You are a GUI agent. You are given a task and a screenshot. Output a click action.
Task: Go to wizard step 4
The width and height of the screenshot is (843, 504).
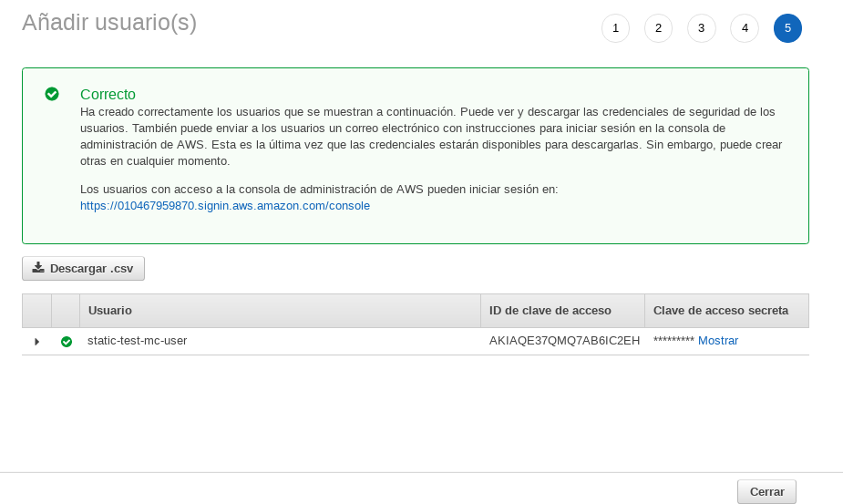coord(745,28)
